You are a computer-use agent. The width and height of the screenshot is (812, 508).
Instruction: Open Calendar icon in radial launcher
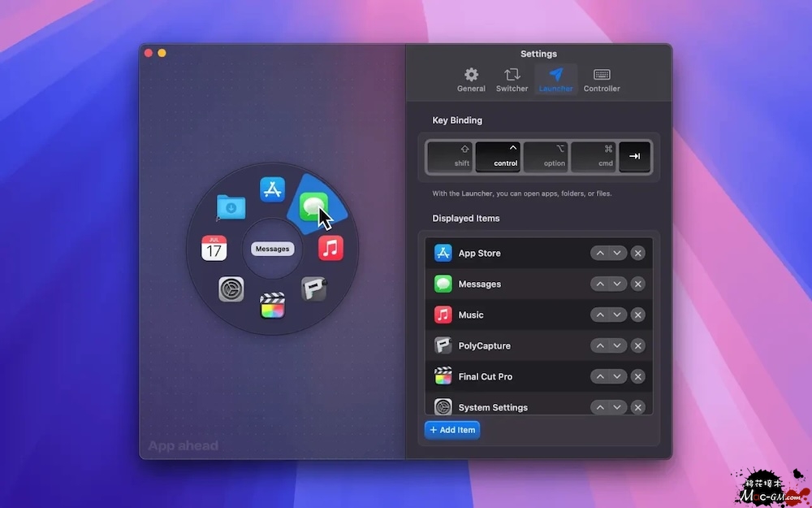[x=214, y=248]
